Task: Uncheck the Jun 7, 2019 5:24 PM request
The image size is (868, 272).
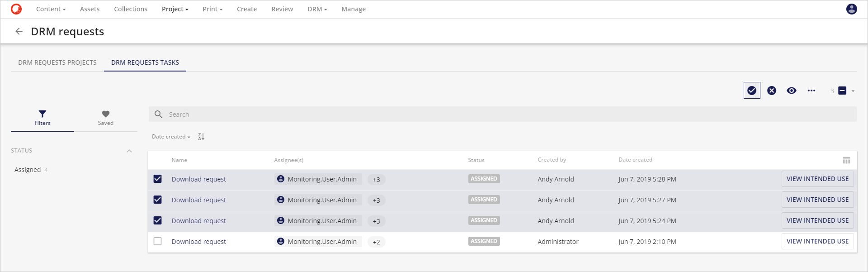Action: click(157, 220)
